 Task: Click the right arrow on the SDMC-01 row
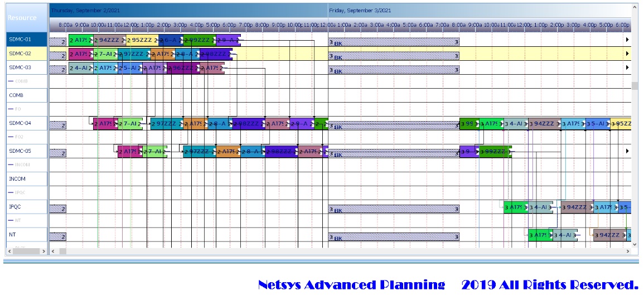tap(627, 40)
